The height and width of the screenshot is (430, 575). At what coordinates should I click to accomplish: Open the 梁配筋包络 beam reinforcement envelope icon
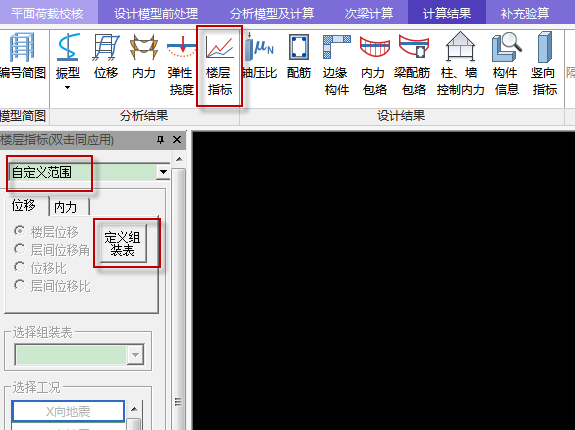point(413,64)
